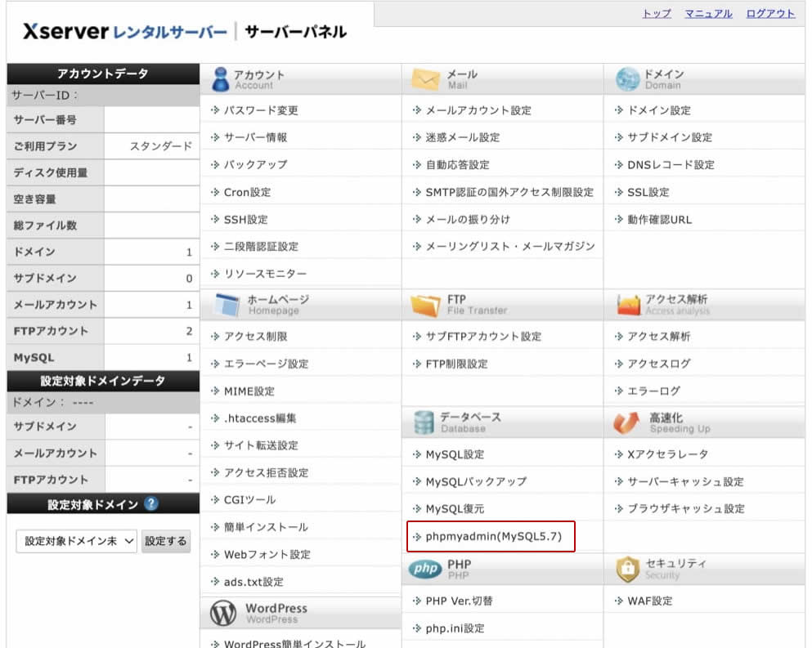Open WAF設定
Viewport: 812px width, 648px height.
(x=649, y=601)
